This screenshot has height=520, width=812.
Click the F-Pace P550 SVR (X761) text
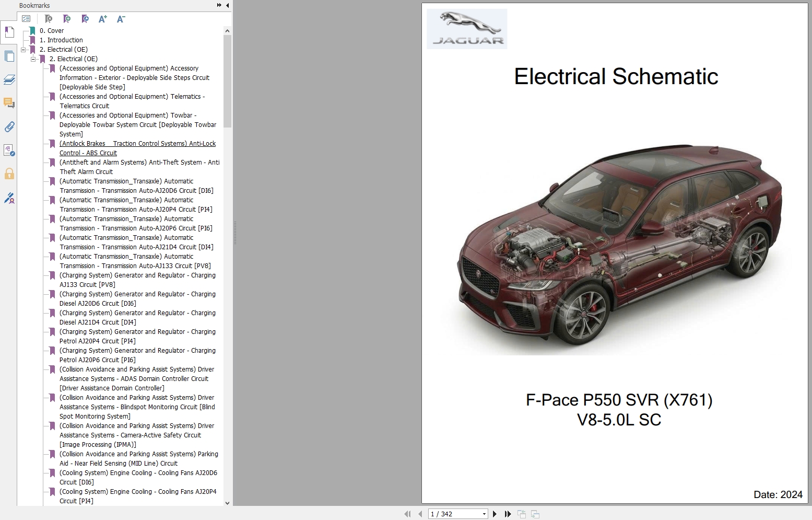[619, 400]
